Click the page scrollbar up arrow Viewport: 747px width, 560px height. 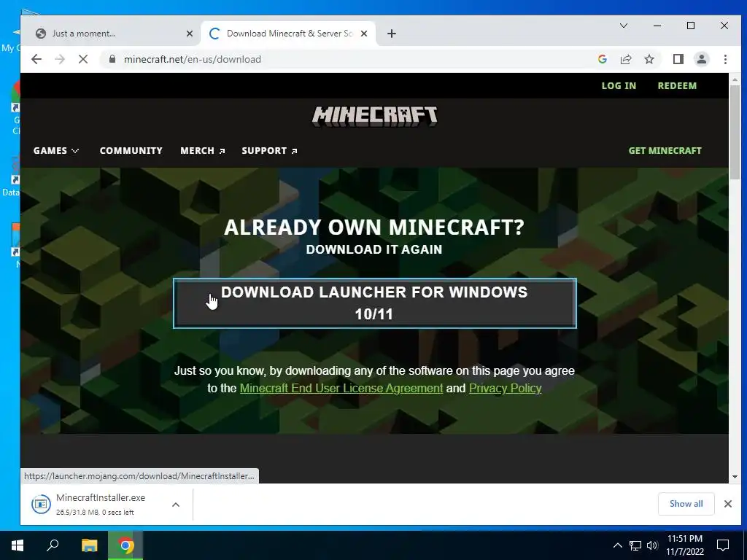click(x=735, y=79)
